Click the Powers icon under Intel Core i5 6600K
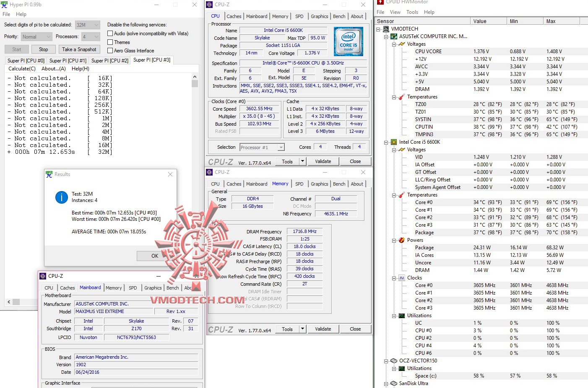This screenshot has width=588, height=388. click(401, 240)
